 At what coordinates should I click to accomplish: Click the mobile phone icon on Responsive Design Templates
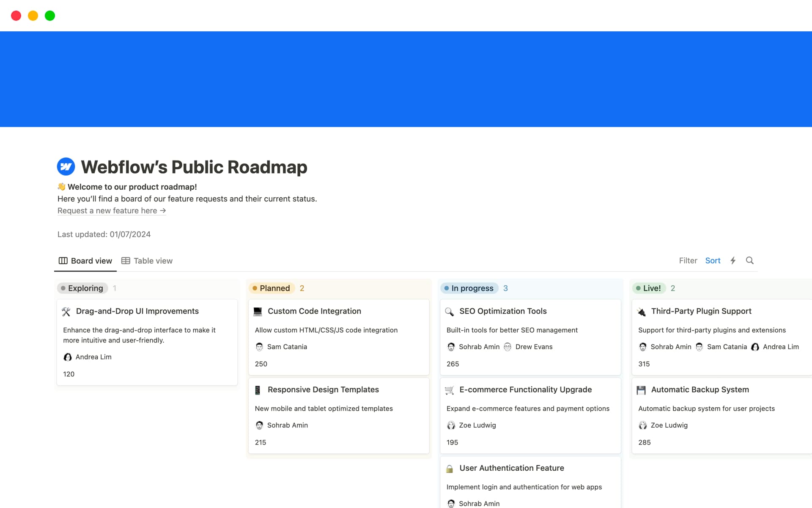pos(258,389)
